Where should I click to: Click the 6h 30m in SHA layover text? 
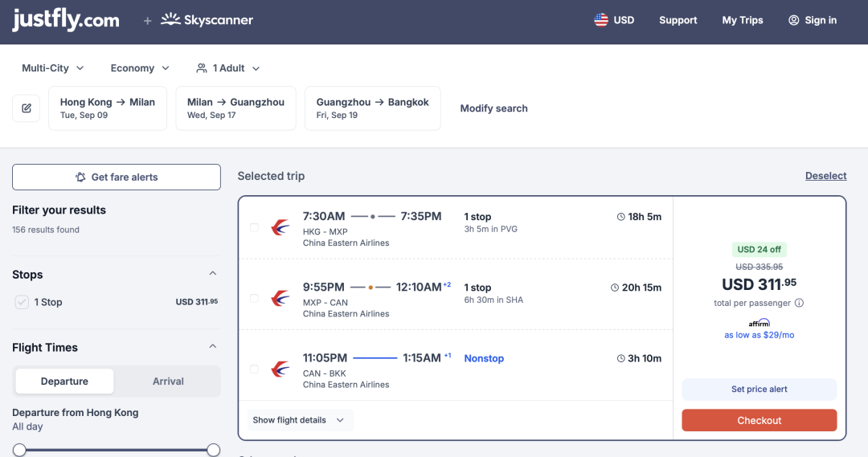point(493,300)
